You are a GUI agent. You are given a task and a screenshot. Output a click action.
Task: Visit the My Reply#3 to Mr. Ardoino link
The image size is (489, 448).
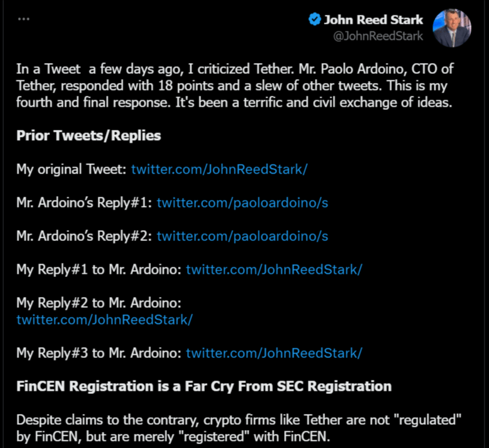pyautogui.click(x=274, y=353)
